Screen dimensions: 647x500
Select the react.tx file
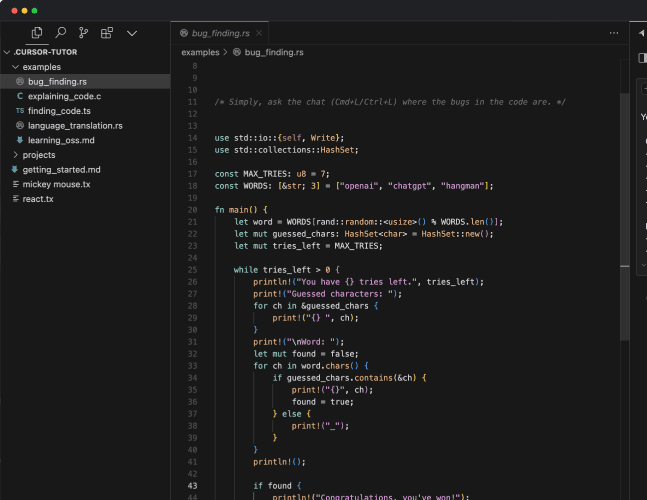tap(38, 199)
